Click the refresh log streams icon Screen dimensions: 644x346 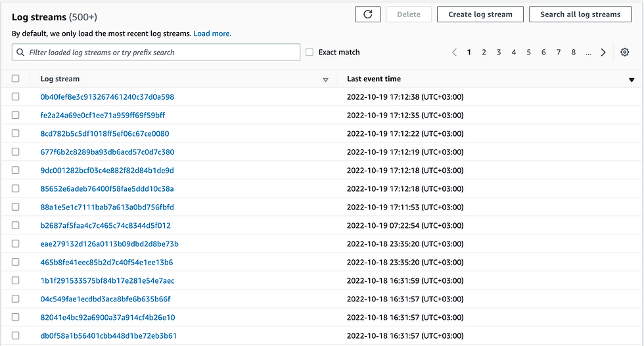(x=367, y=14)
